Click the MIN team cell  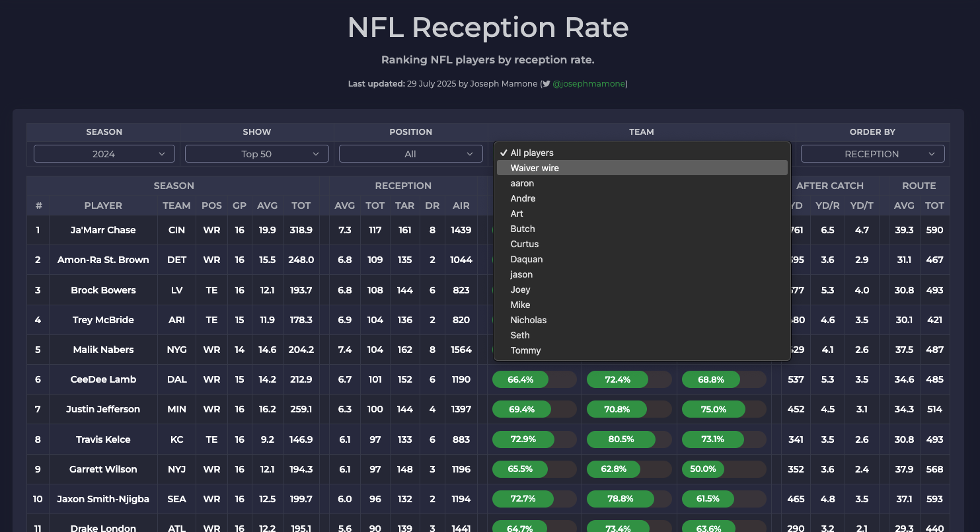click(176, 409)
